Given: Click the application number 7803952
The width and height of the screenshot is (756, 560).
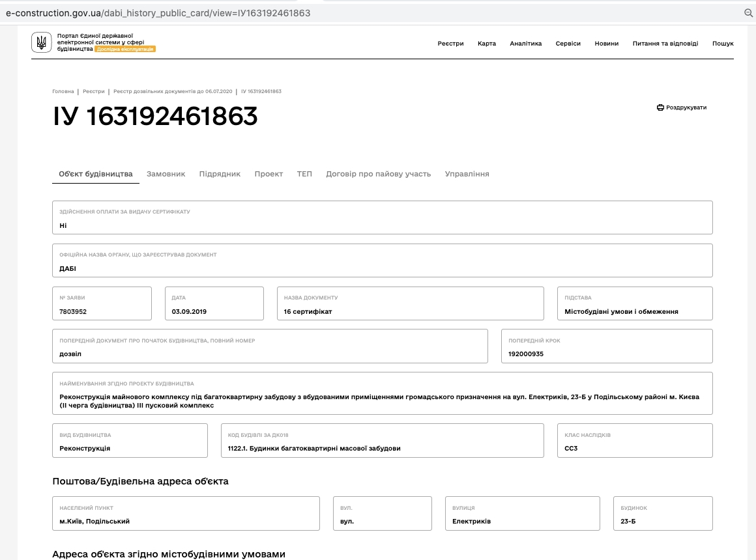Looking at the screenshot, I should pyautogui.click(x=73, y=311).
